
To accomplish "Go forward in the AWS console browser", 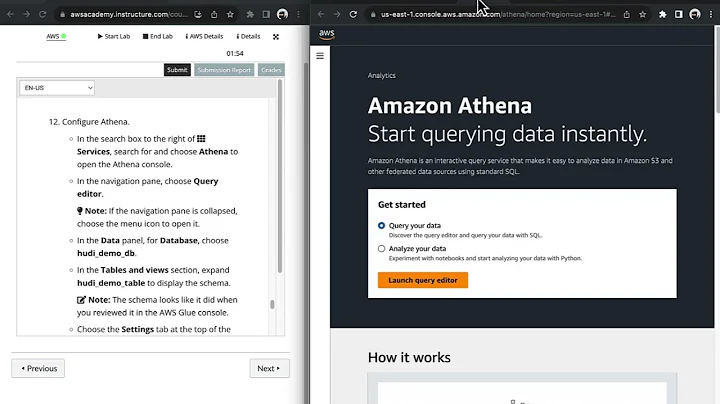I will [x=337, y=15].
